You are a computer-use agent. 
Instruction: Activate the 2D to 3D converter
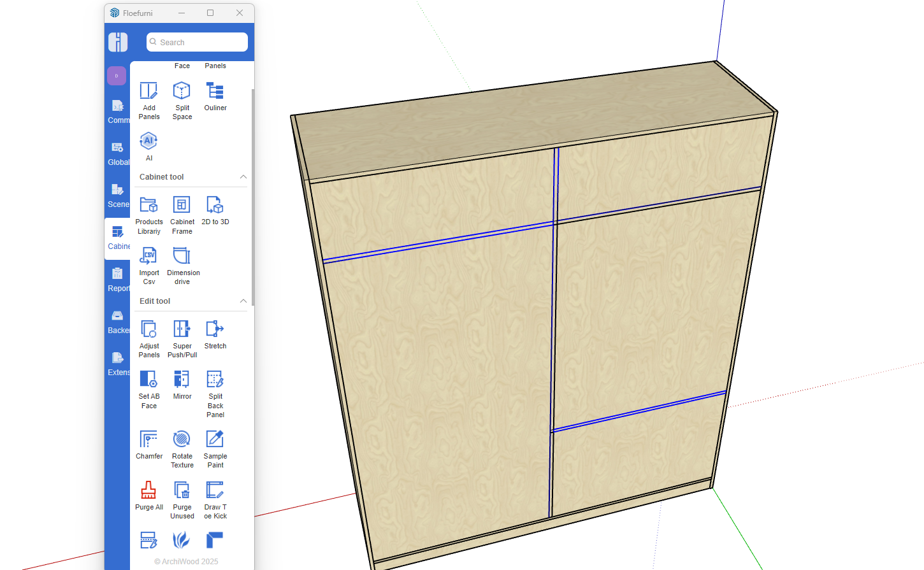[215, 205]
